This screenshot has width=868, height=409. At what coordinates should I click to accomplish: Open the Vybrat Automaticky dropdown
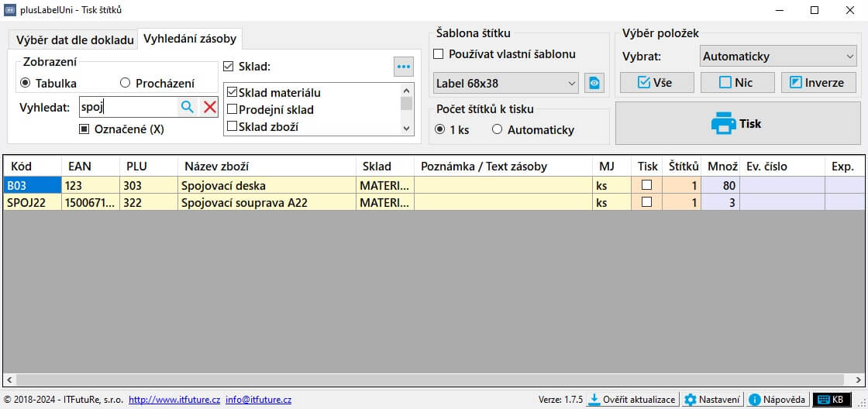pos(778,57)
